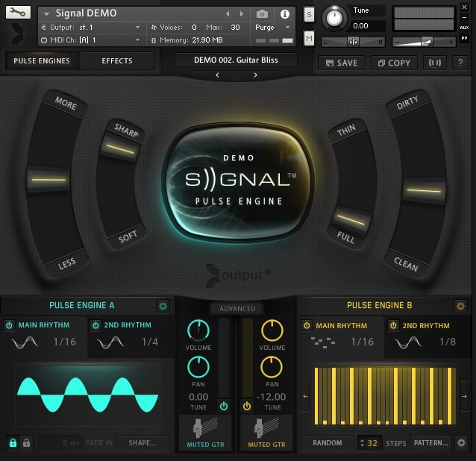Click the MORE/LESS macro slider handle
476x461 pixels.
[48, 180]
